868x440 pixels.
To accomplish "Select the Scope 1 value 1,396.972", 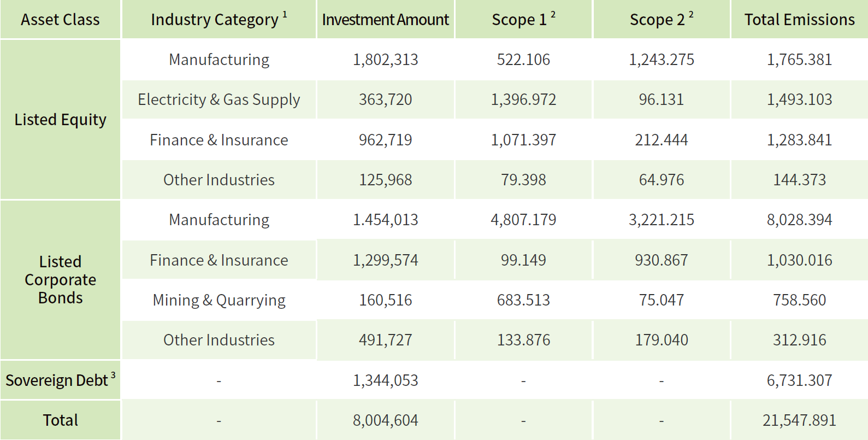I will point(523,99).
